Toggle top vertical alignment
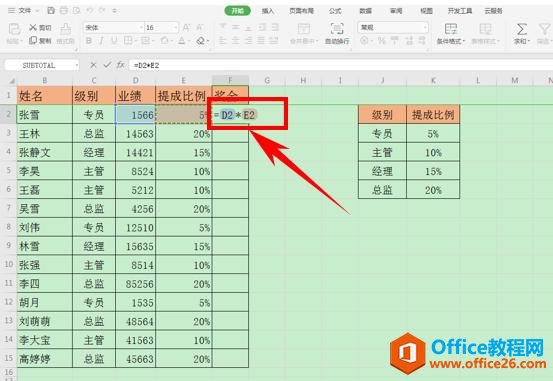Viewport: 553px width, 381px height. click(223, 27)
